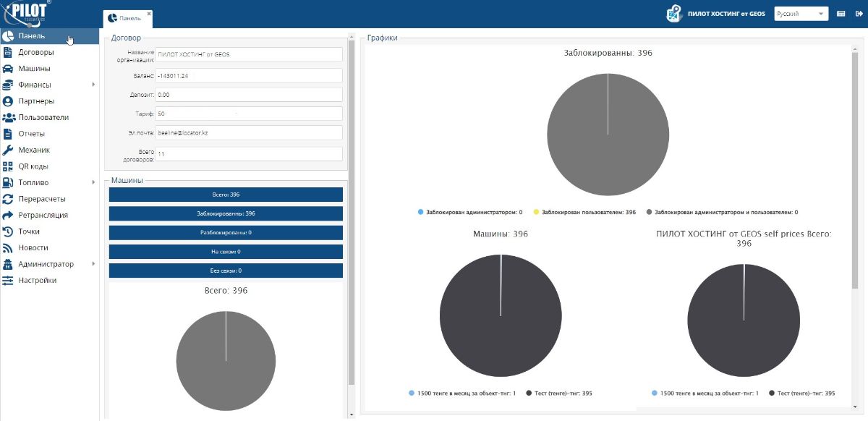Screen dimensions: 868x421
Task: Click the Отчеты file icon
Action: click(x=8, y=134)
